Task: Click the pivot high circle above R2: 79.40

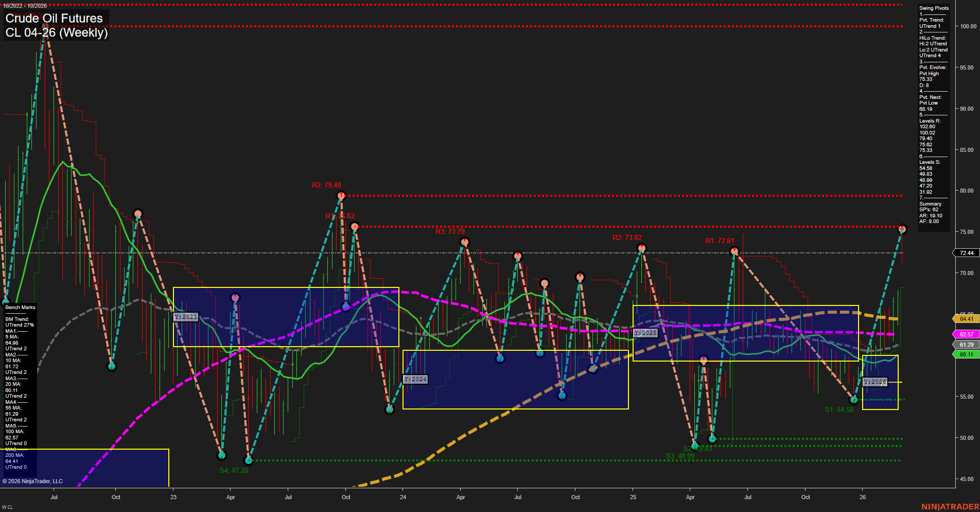Action: [341, 195]
